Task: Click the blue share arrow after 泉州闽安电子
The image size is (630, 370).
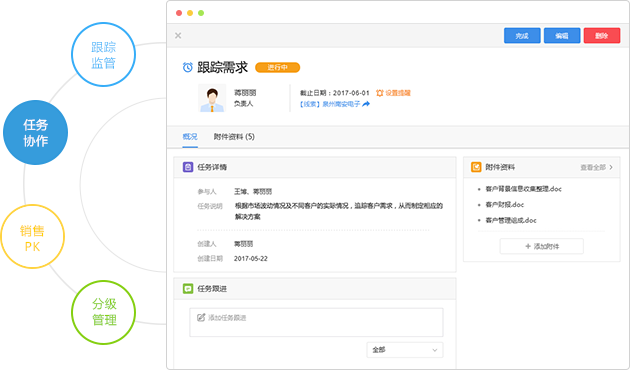Action: 366,104
